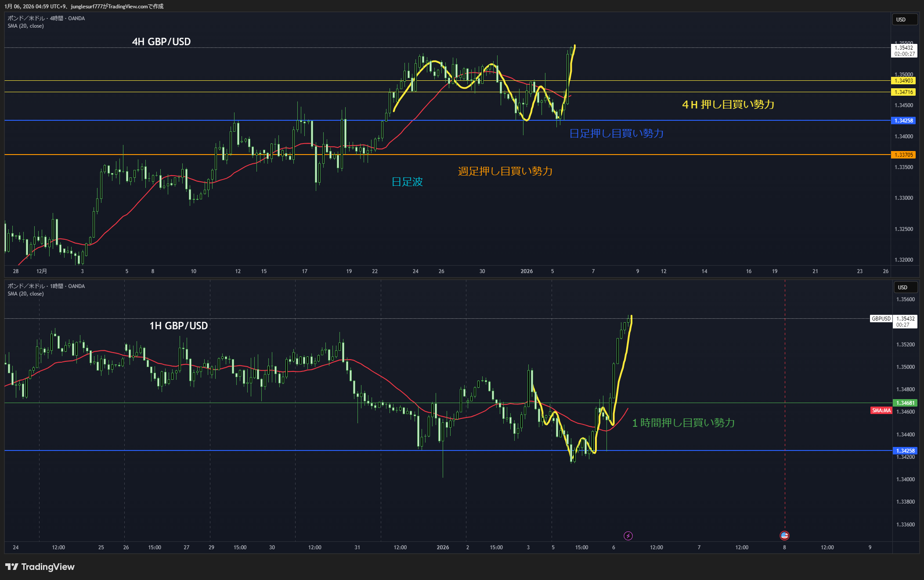924x580 pixels.
Task: Click the SMA (20, close) legend on 1H chart
Action: coord(25,294)
